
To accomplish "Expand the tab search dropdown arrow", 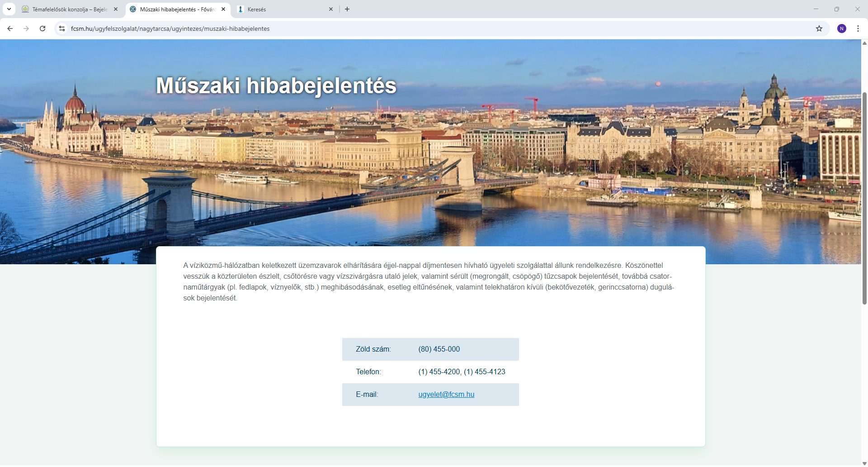I will [9, 9].
